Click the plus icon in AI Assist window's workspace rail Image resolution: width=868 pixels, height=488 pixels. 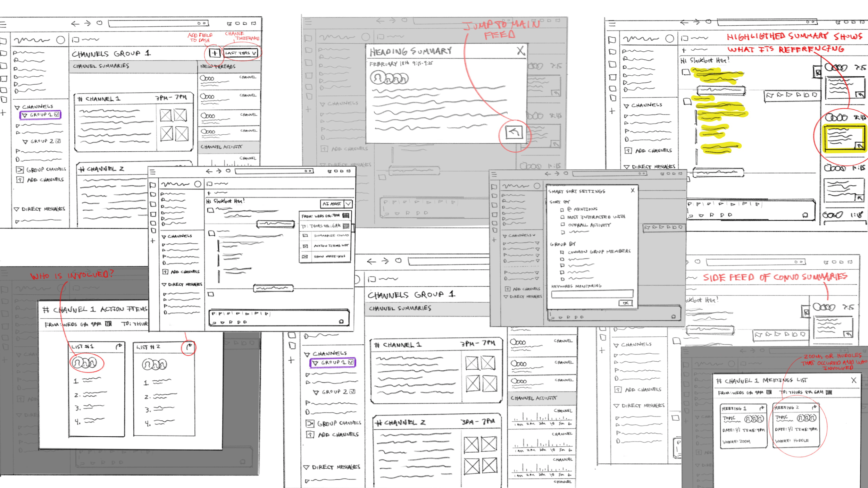coord(152,241)
